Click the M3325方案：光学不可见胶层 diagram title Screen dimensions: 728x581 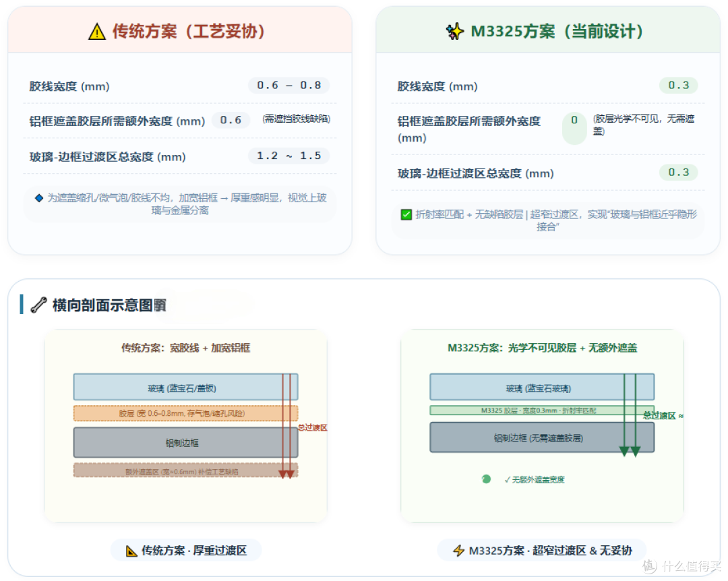click(x=542, y=348)
